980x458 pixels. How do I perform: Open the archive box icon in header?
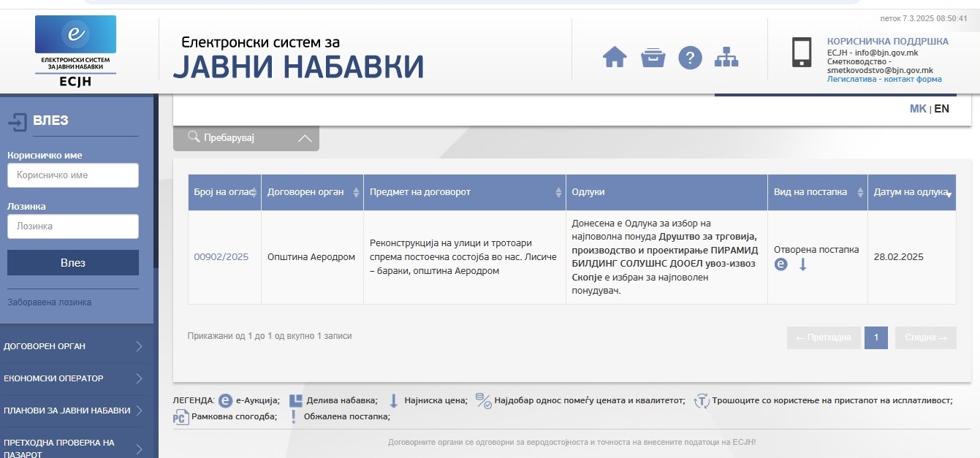click(653, 57)
